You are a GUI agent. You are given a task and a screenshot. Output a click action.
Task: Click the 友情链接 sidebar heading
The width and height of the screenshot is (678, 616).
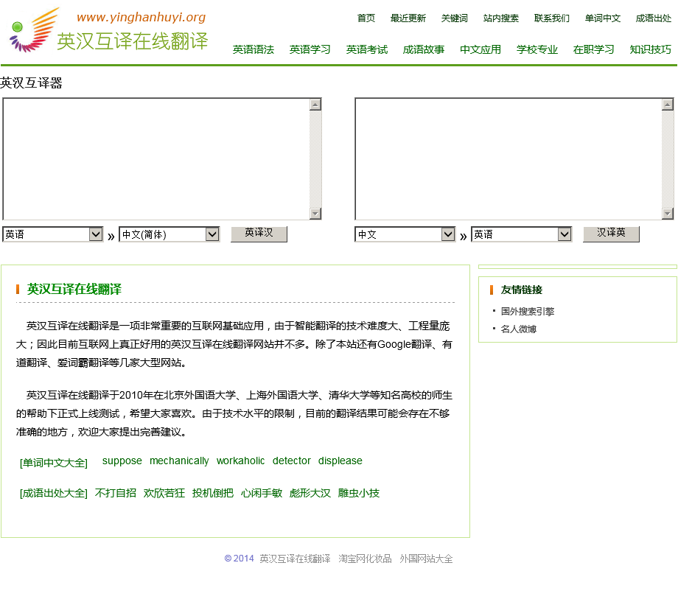[522, 290]
